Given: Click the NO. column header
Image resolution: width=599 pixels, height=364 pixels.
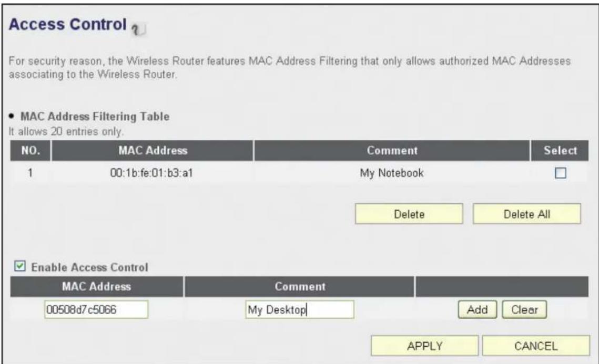Looking at the screenshot, I should pos(30,150).
